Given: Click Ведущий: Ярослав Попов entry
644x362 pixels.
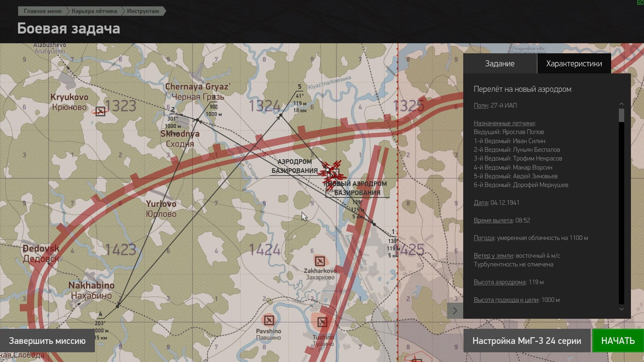Looking at the screenshot, I should 508,132.
